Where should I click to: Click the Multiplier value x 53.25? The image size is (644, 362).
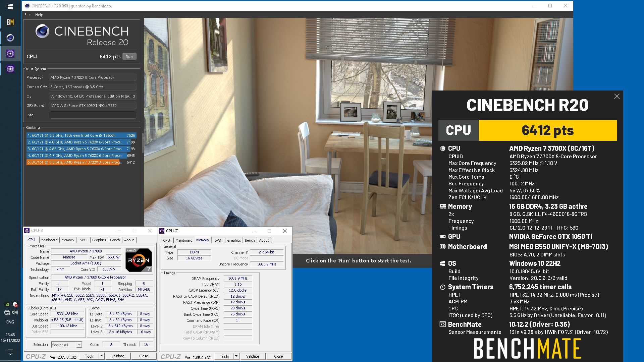click(x=67, y=320)
